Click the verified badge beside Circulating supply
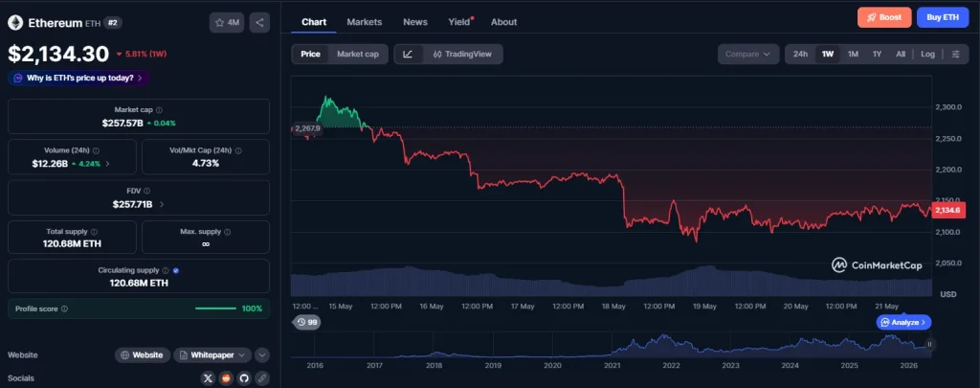The height and width of the screenshot is (388, 980). [x=176, y=271]
